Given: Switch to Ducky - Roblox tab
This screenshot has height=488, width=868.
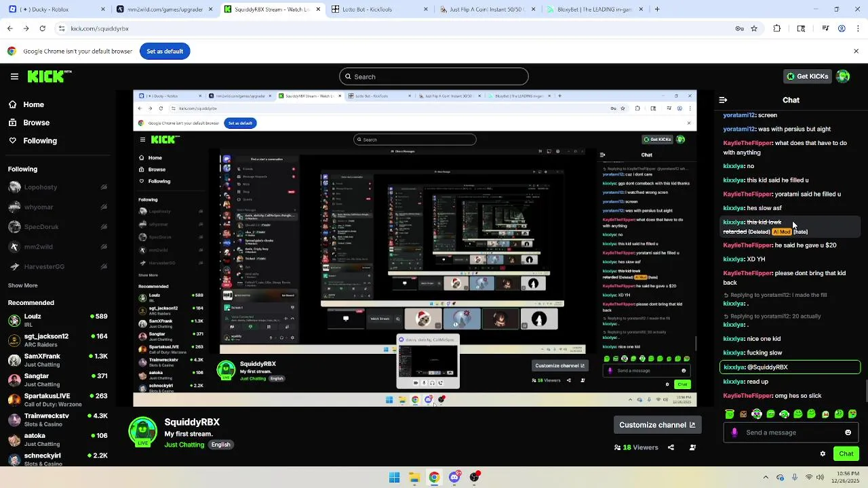Looking at the screenshot, I should 58,9.
